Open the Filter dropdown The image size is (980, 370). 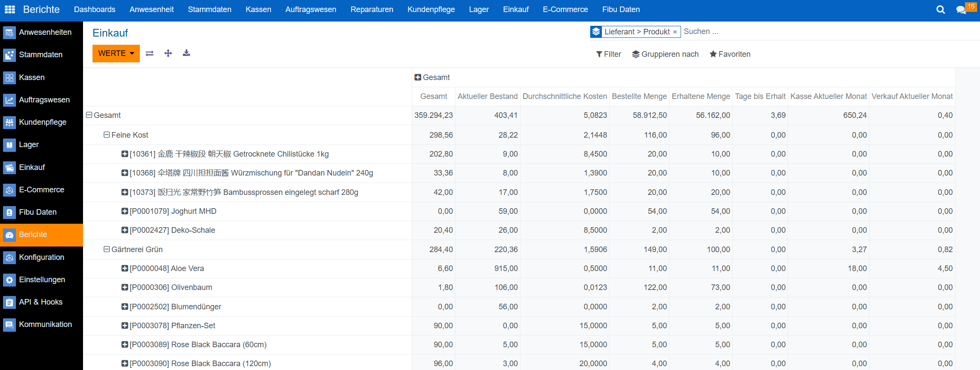[608, 54]
